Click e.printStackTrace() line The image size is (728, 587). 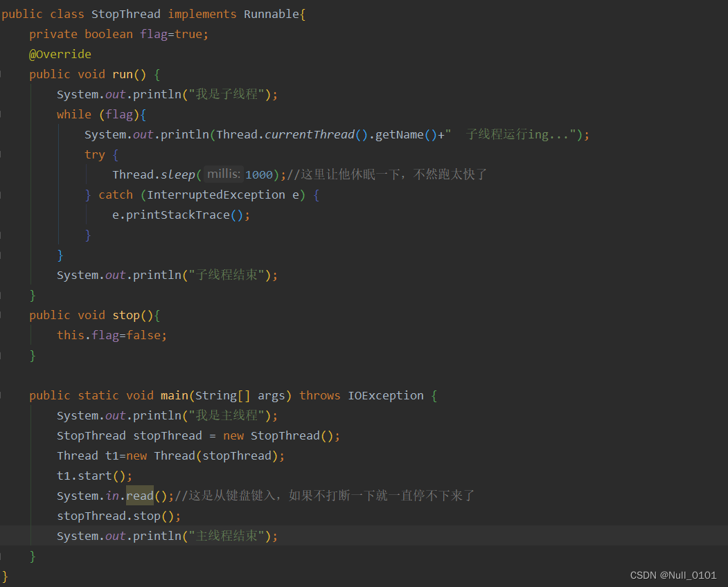coord(181,215)
